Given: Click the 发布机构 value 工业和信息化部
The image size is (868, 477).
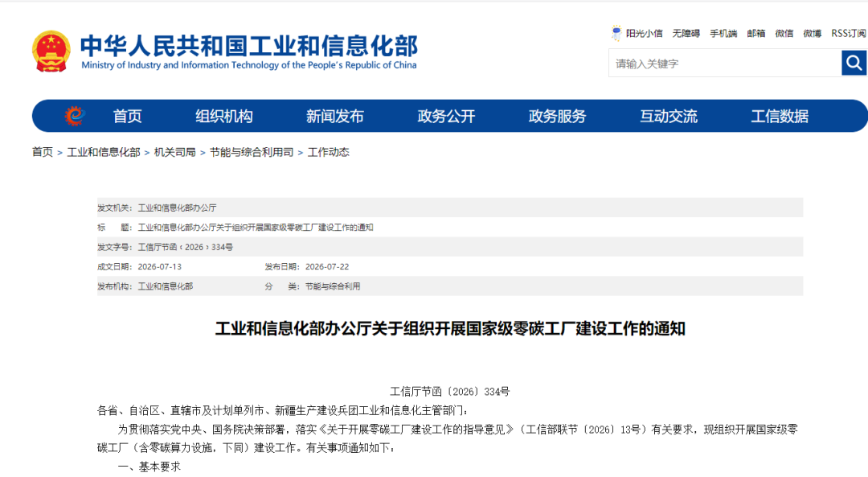Looking at the screenshot, I should tap(166, 286).
